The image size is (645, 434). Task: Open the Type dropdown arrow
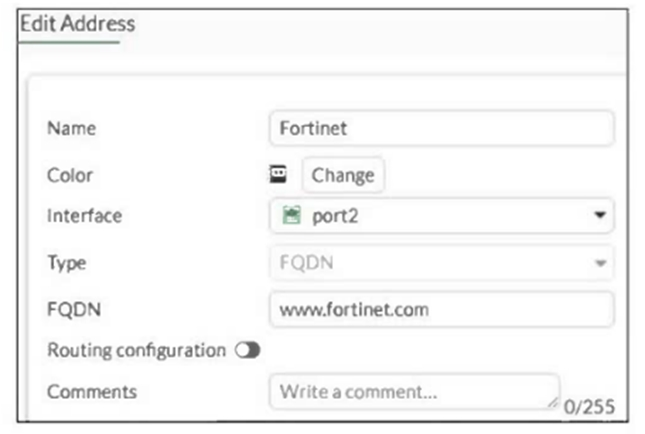[x=600, y=263]
